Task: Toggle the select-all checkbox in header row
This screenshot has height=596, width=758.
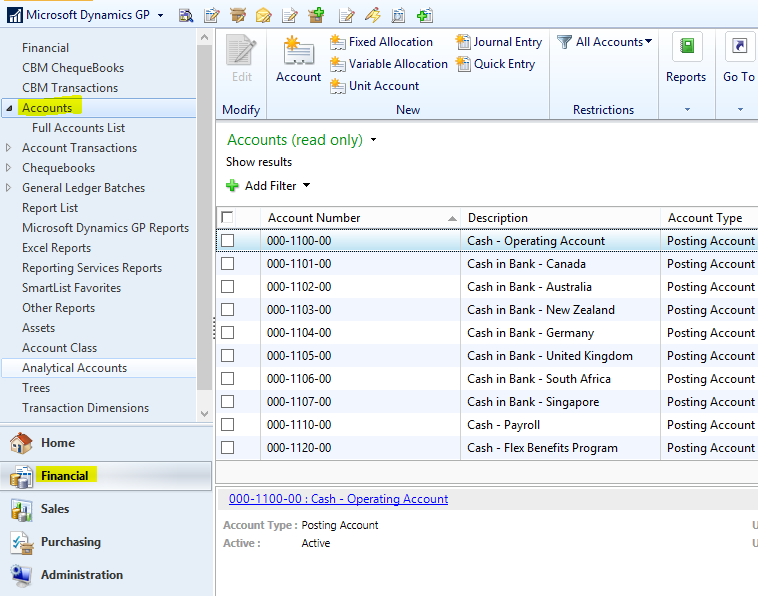Action: click(227, 217)
